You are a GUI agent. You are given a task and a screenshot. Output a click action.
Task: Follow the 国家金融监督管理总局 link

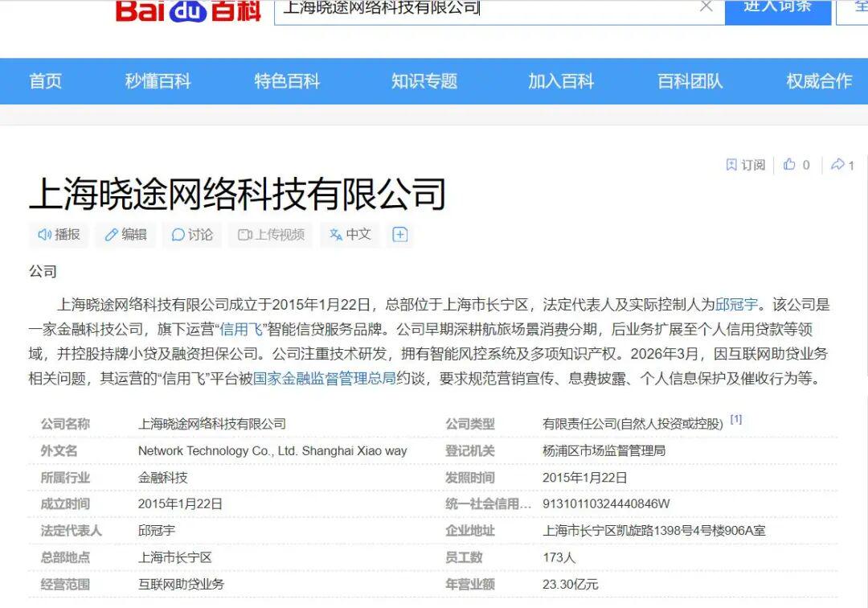point(325,378)
